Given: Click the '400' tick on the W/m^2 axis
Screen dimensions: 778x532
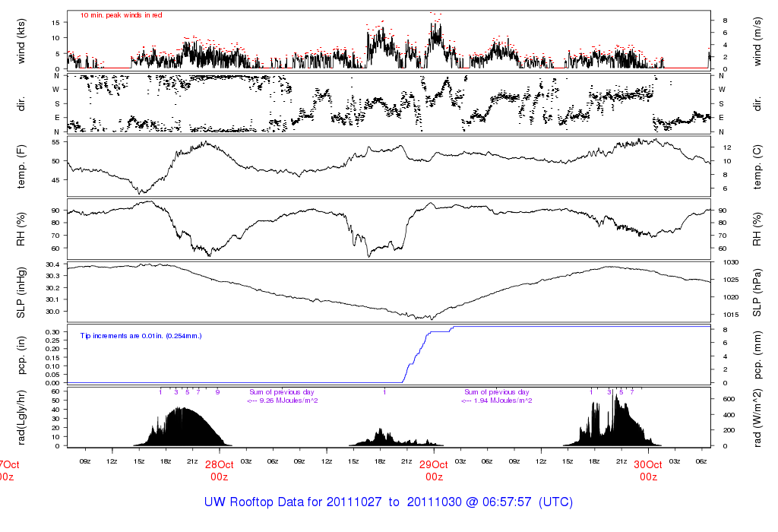Looking at the screenshot, I should click(729, 415).
